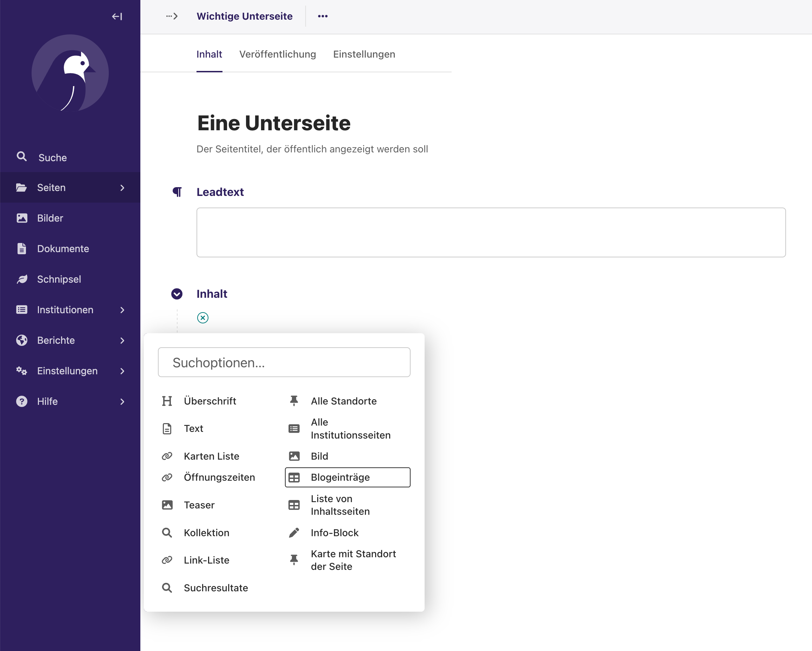The image size is (812, 651).
Task: Click the Schnipsel leaf icon
Action: (x=22, y=279)
